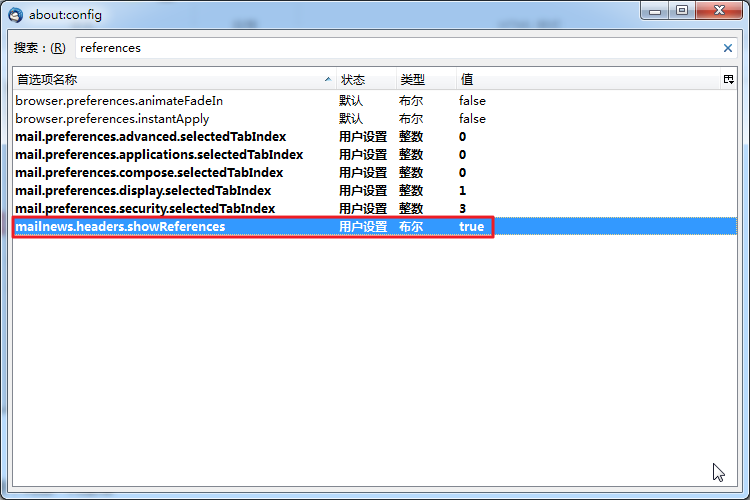This screenshot has width=750, height=500.
Task: Click 整数 type of compose.selectedTabIndex row
Action: [x=411, y=173]
